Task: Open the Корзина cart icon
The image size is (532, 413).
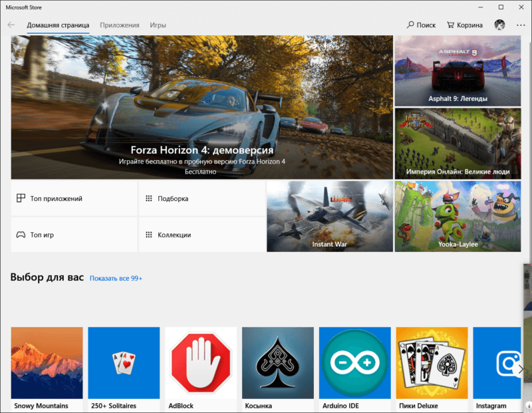Action: click(x=450, y=25)
